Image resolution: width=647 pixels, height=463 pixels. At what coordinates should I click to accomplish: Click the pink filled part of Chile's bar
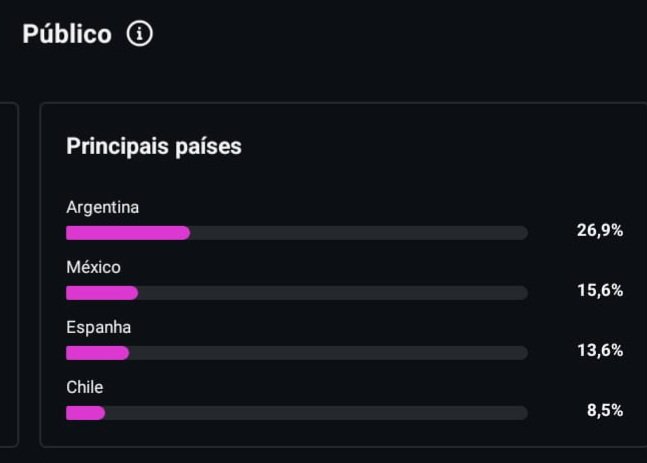[85, 413]
